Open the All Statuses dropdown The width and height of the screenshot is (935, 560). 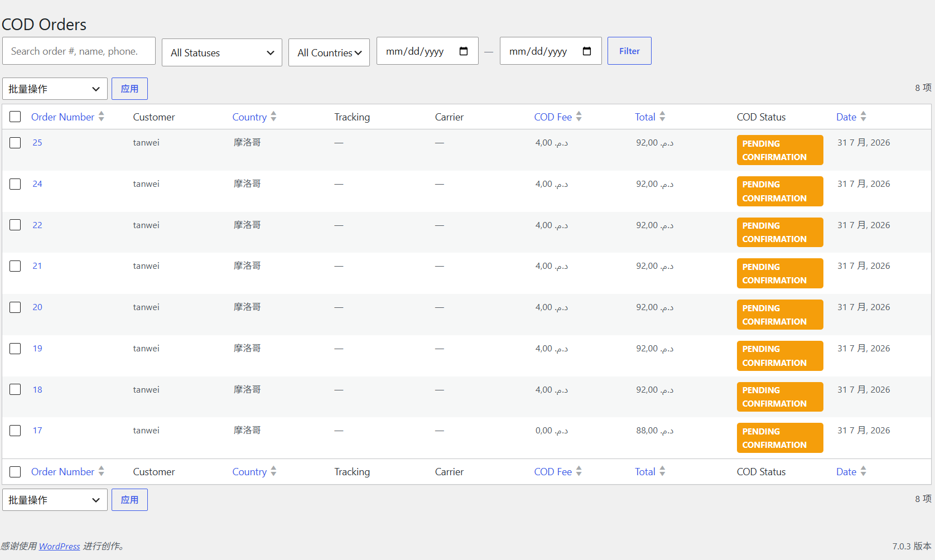[222, 52]
